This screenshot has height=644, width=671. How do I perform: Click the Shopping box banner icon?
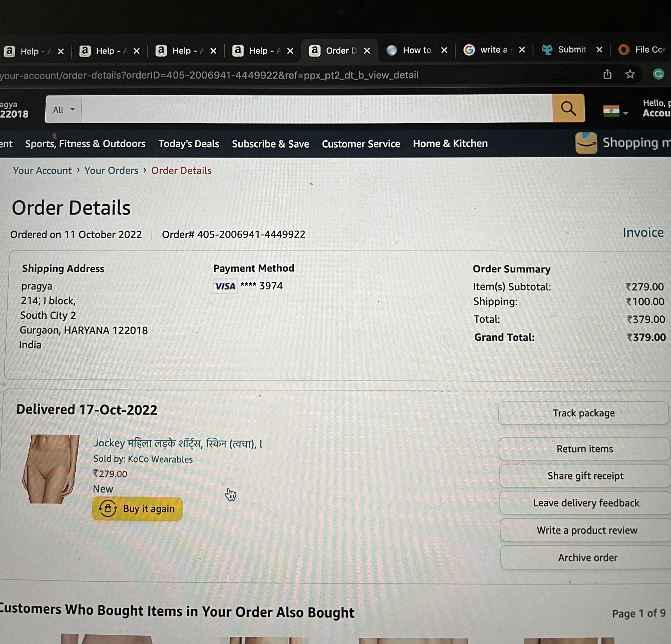pos(586,143)
